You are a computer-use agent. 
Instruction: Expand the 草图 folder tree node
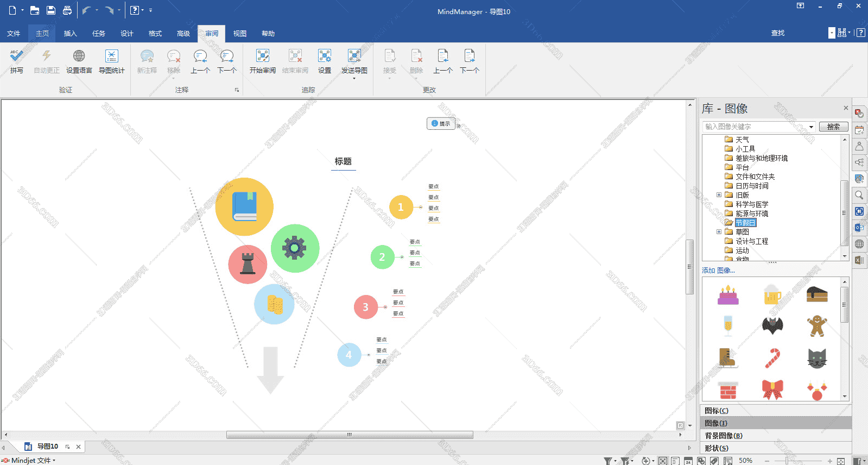tap(719, 232)
